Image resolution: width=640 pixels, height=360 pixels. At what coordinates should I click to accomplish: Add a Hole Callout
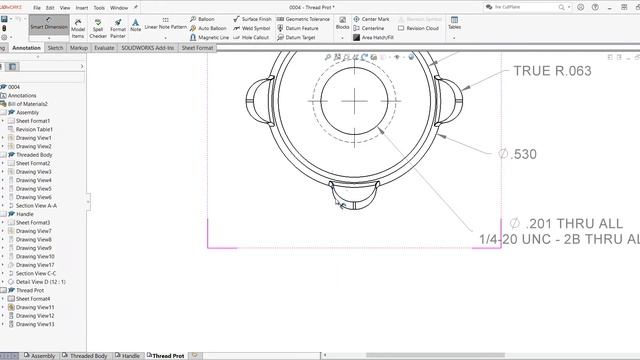pos(251,38)
